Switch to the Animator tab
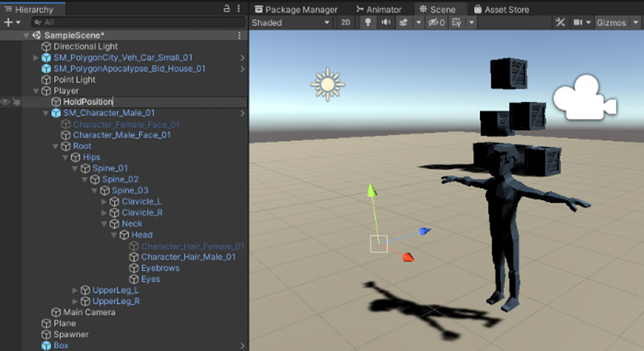644x351 pixels. point(378,9)
